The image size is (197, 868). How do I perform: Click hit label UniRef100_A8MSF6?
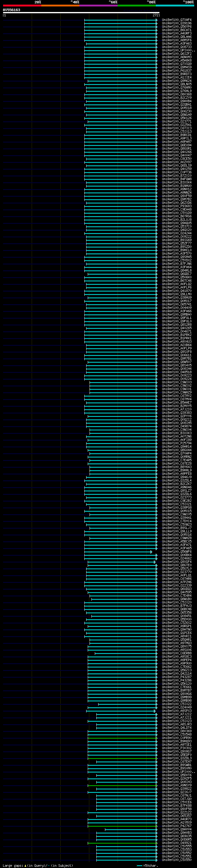point(177,40)
